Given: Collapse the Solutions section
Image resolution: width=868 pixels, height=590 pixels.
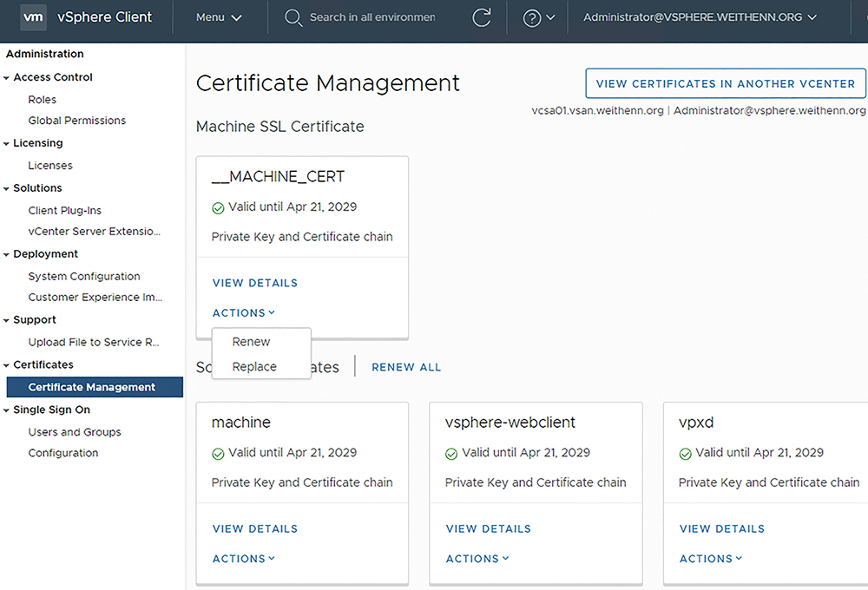Looking at the screenshot, I should coord(7,189).
